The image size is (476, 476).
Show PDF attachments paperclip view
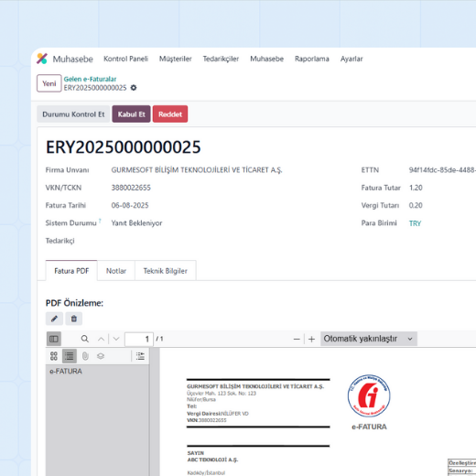point(85,356)
